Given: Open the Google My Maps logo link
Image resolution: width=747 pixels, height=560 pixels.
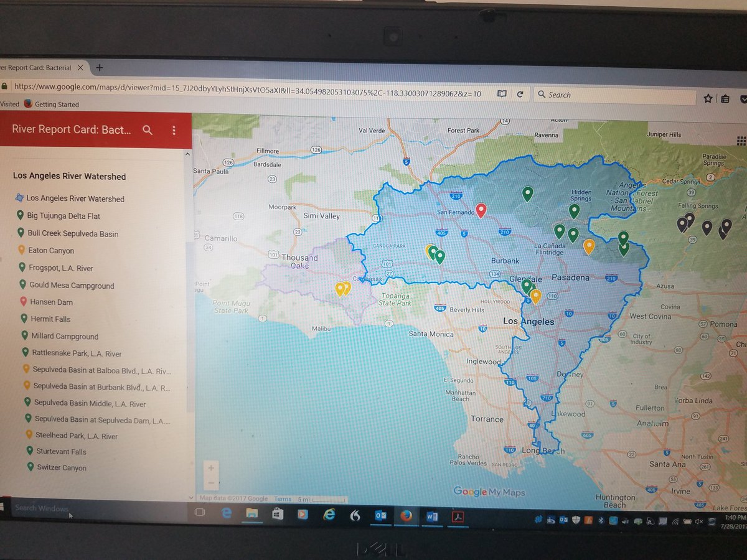Looking at the screenshot, I should [x=489, y=492].
